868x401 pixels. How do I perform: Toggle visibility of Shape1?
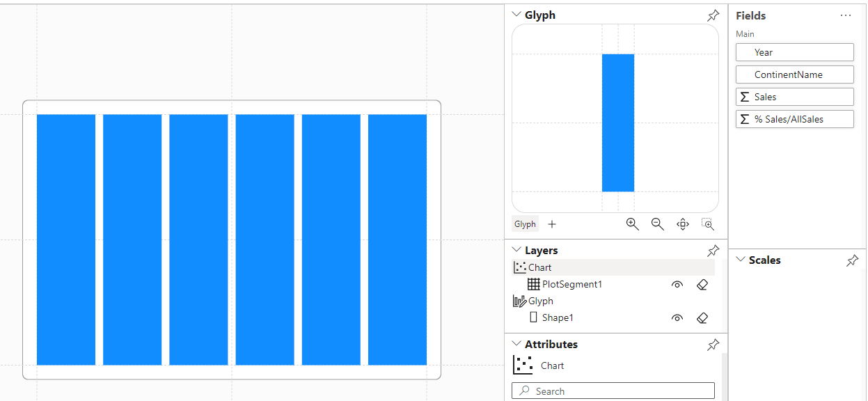[677, 318]
